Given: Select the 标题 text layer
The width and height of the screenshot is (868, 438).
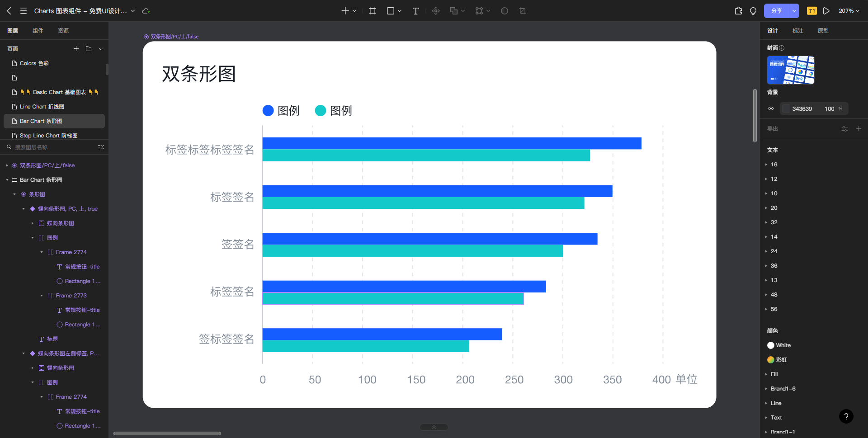Looking at the screenshot, I should click(52, 339).
